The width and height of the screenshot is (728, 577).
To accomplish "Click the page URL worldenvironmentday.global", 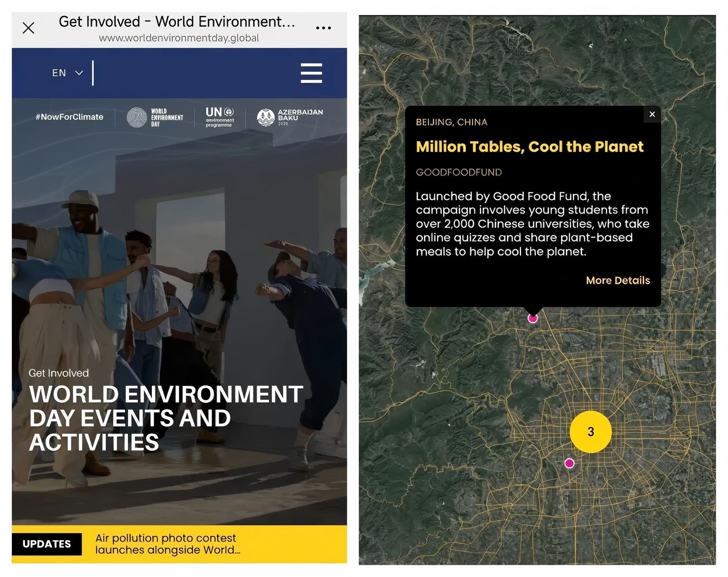I will pyautogui.click(x=179, y=38).
